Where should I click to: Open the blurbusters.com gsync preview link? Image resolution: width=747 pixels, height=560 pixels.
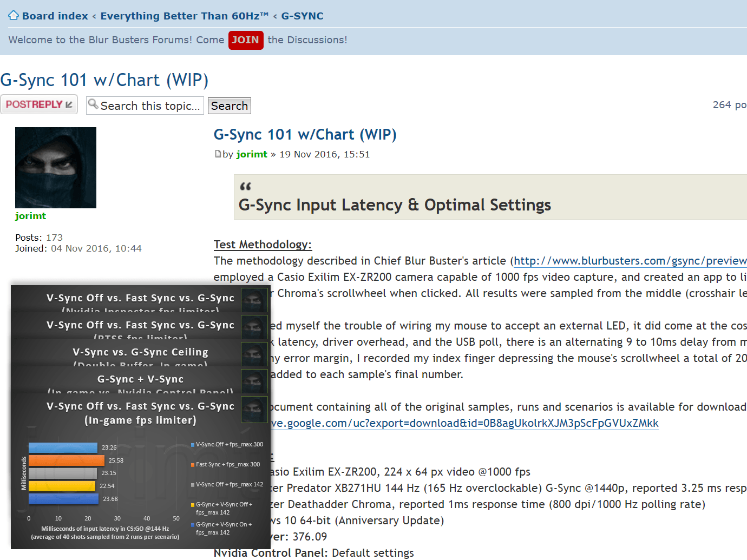pyautogui.click(x=630, y=261)
